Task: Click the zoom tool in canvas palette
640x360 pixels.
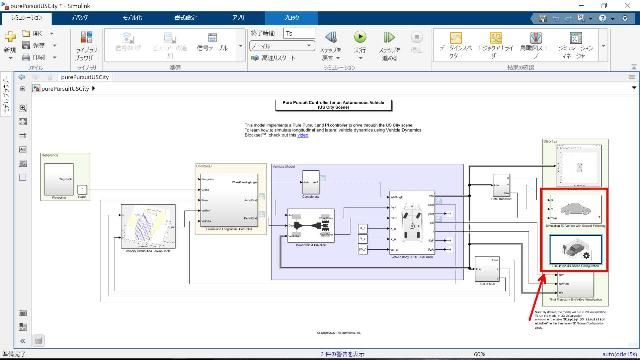Action: click(x=23, y=108)
